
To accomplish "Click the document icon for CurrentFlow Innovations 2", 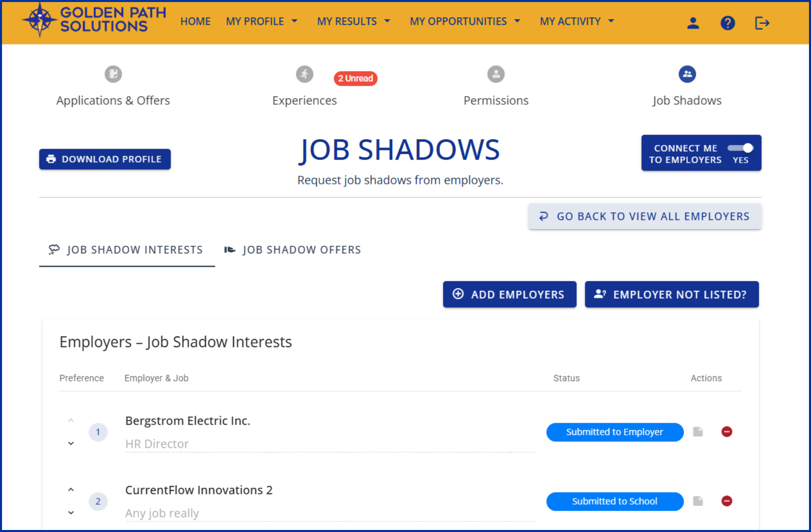I will [698, 501].
